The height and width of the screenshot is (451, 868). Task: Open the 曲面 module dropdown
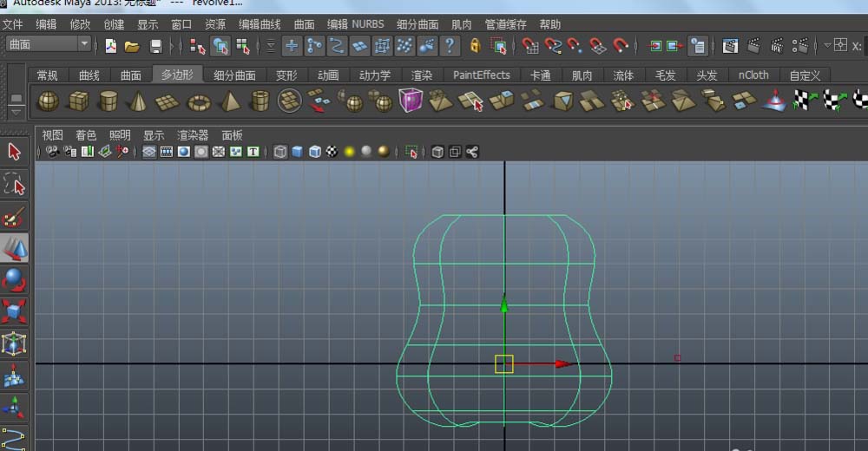[49, 44]
